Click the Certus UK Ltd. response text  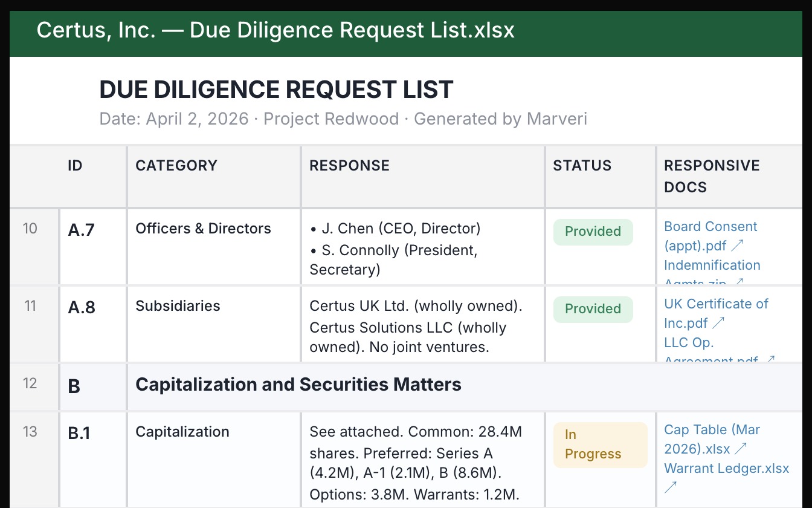point(416,306)
